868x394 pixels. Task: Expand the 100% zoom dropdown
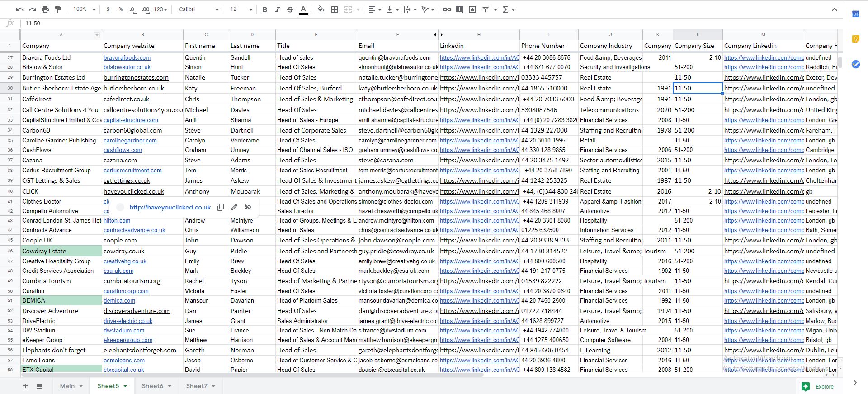[85, 9]
